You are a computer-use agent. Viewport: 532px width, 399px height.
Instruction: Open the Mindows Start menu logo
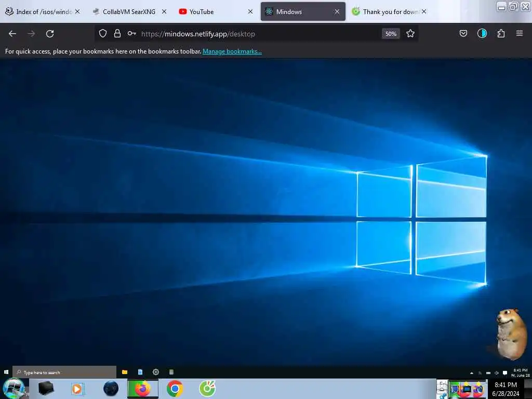click(6, 372)
